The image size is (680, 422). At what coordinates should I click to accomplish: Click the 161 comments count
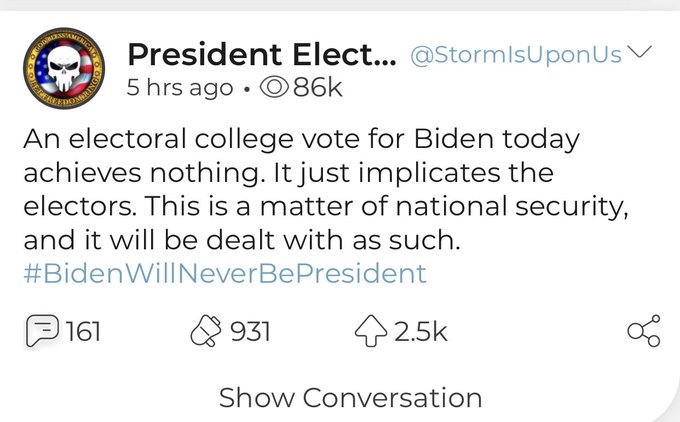click(x=83, y=332)
